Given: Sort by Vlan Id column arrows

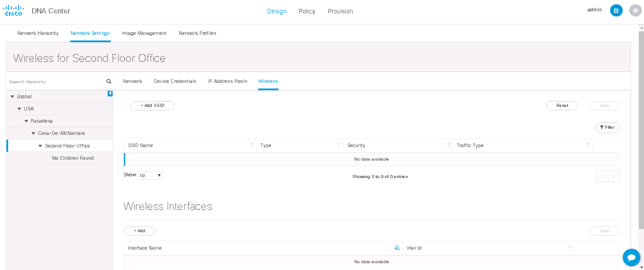Looking at the screenshot, I should (570, 247).
